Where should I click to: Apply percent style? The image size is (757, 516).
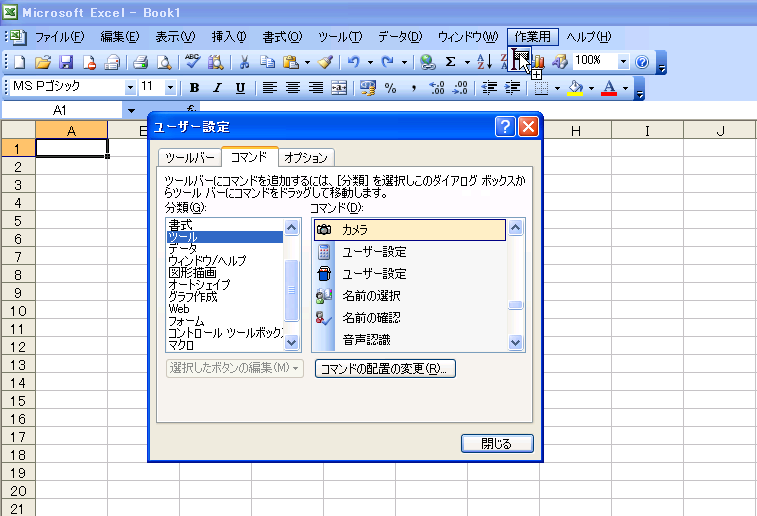point(391,88)
